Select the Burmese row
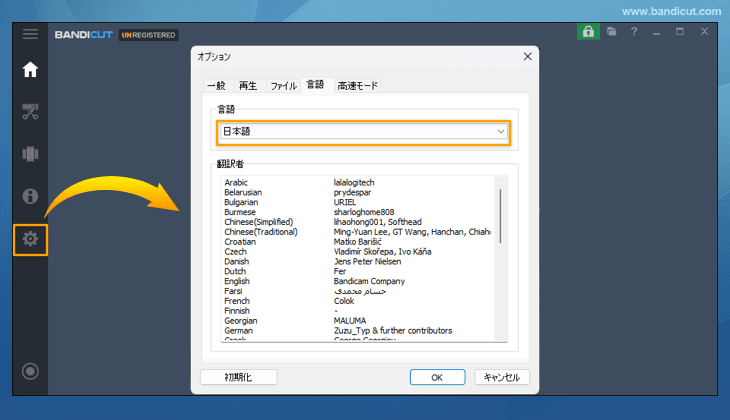This screenshot has width=730, height=420. [x=357, y=212]
